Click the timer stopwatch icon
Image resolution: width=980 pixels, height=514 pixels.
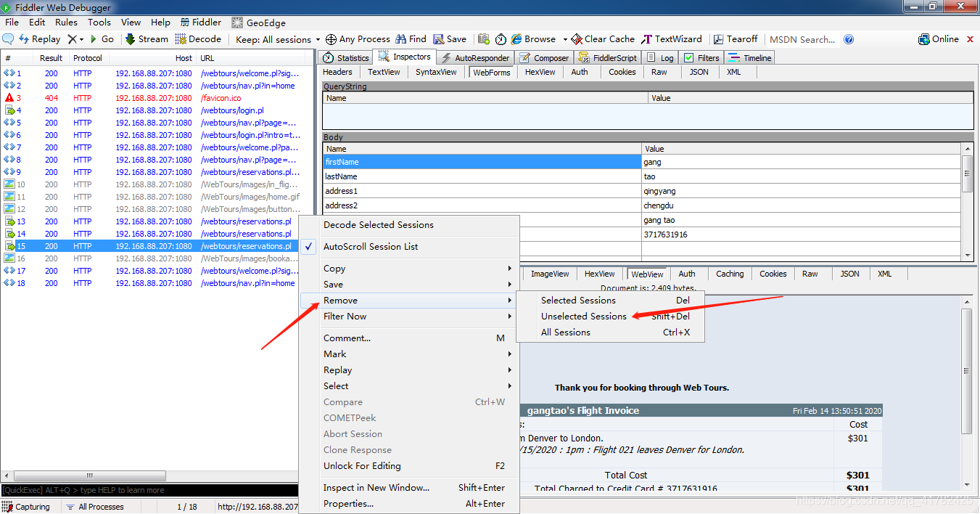pos(501,39)
